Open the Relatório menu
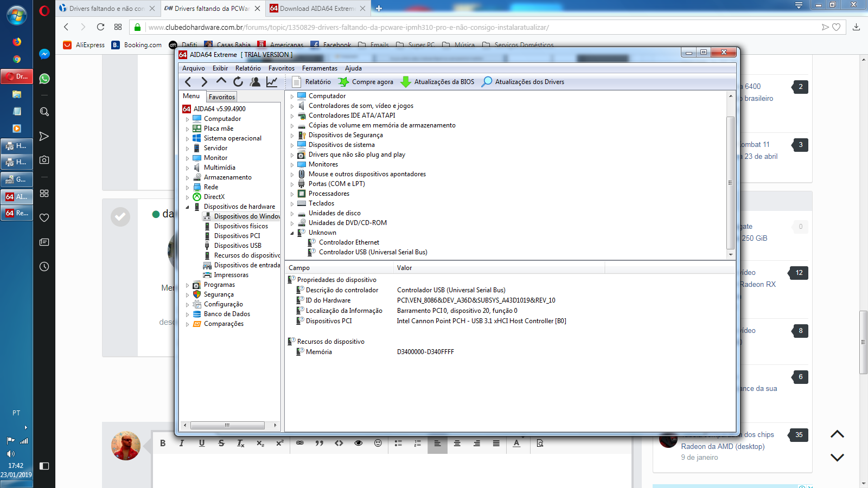 pos(248,68)
